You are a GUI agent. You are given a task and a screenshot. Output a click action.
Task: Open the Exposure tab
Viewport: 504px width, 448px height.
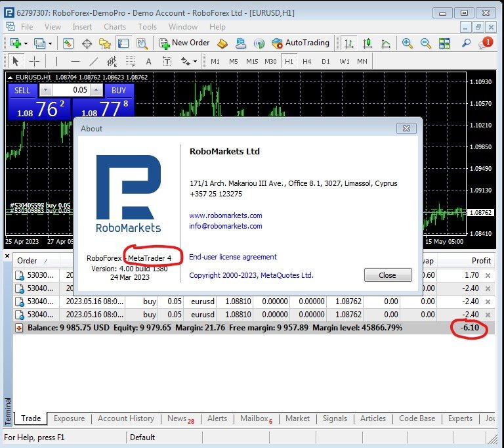(69, 418)
